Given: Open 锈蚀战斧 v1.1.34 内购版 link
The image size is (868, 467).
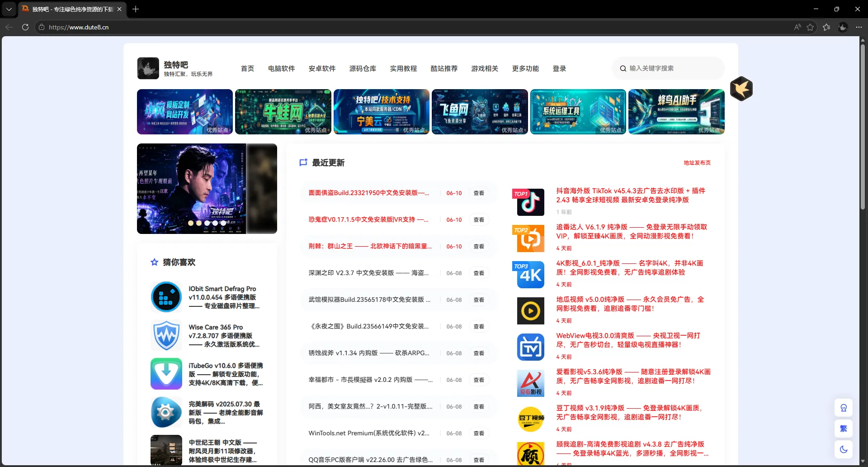Looking at the screenshot, I should [369, 353].
